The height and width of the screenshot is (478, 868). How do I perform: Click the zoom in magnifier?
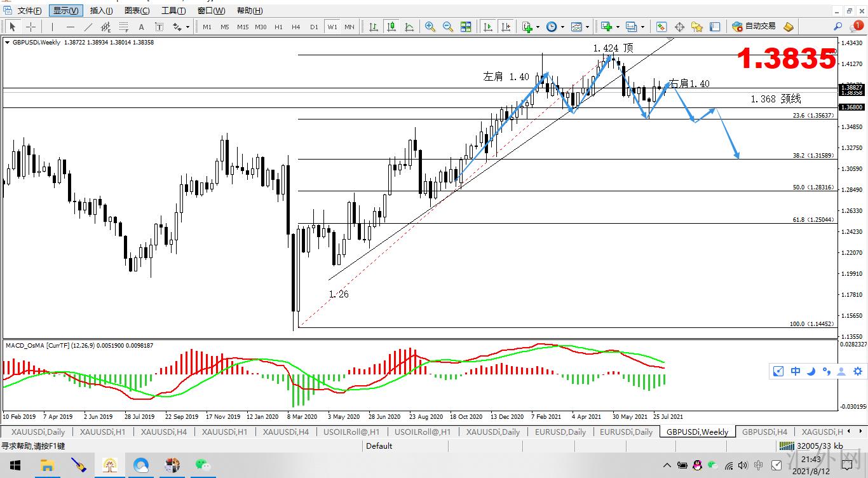(x=430, y=27)
